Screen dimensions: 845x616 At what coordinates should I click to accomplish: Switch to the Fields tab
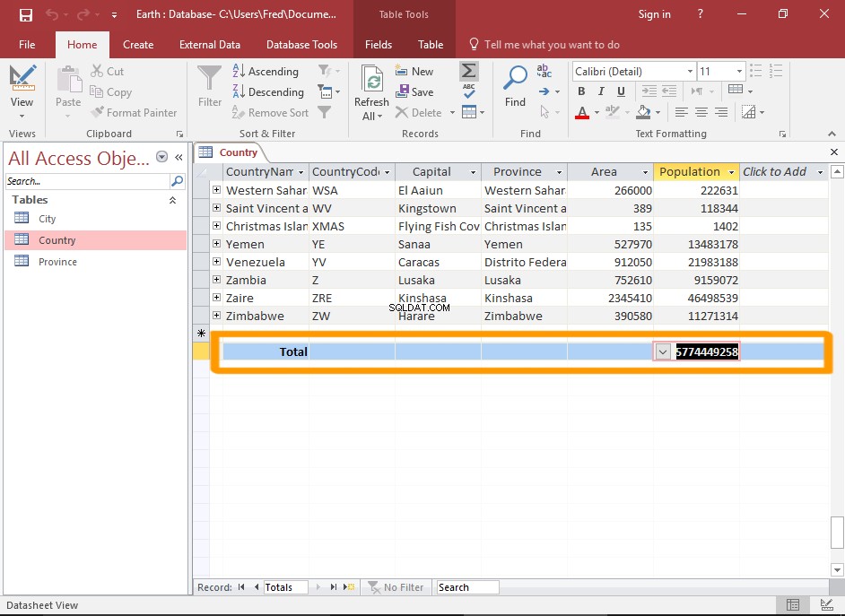tap(379, 45)
